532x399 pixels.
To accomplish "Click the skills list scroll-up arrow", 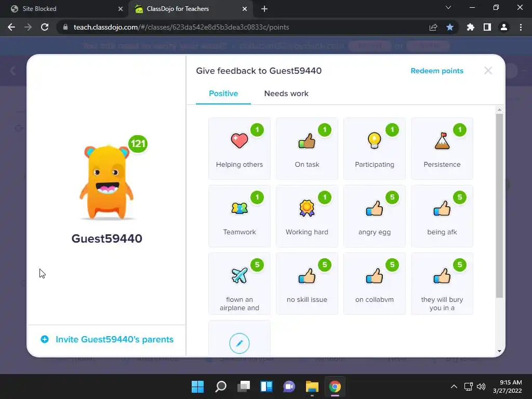I will 499,110.
